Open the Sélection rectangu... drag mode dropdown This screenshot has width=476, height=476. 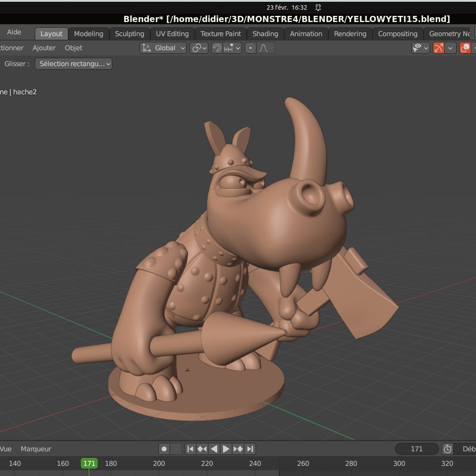coord(74,64)
